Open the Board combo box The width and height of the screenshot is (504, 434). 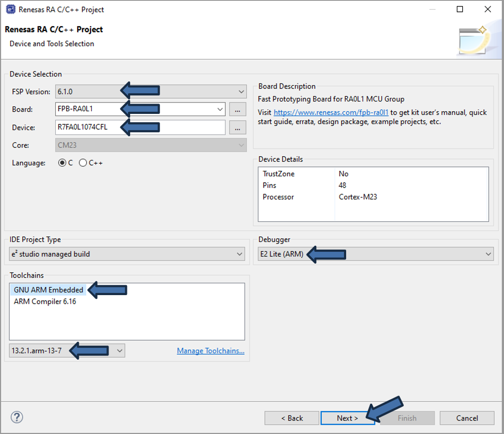pyautogui.click(x=140, y=109)
